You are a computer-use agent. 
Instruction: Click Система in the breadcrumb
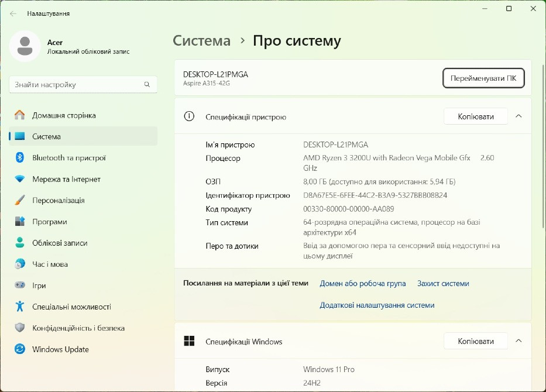201,40
